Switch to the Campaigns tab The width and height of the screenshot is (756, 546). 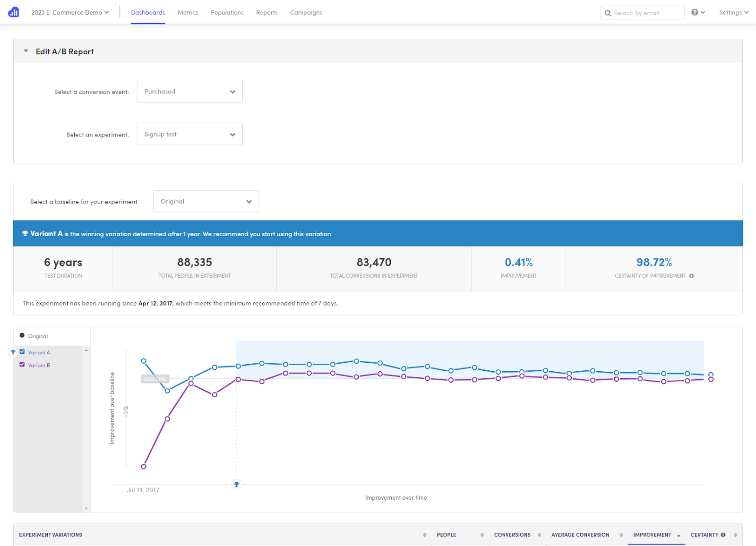[306, 12]
